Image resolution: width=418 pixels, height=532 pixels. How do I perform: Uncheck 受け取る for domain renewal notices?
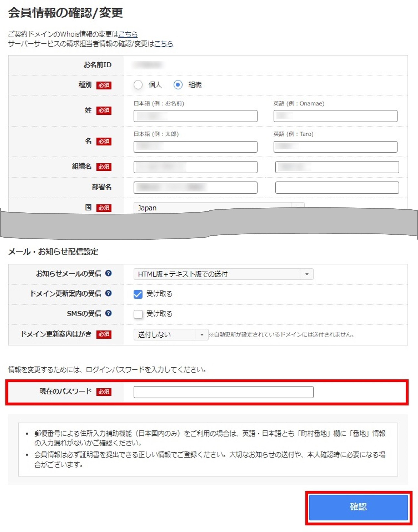[x=138, y=294]
